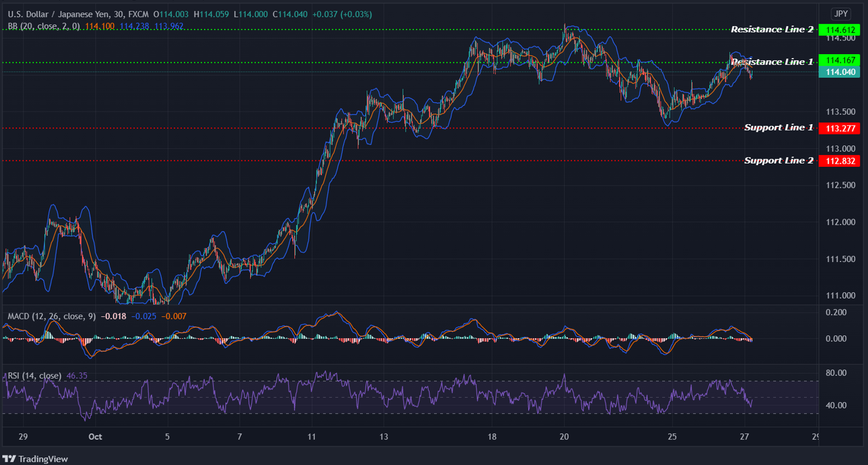This screenshot has height=465, width=868.
Task: Click the Support Line 2 text label
Action: click(779, 160)
